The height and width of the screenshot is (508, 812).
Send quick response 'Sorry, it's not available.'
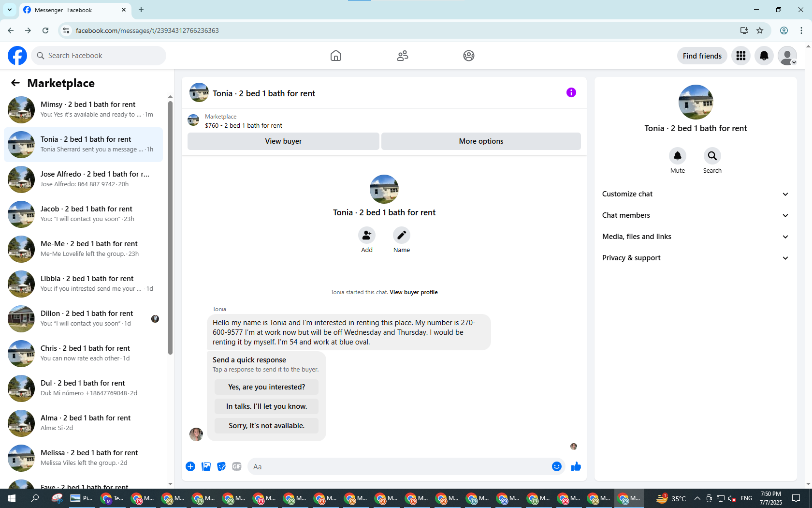pyautogui.click(x=266, y=426)
